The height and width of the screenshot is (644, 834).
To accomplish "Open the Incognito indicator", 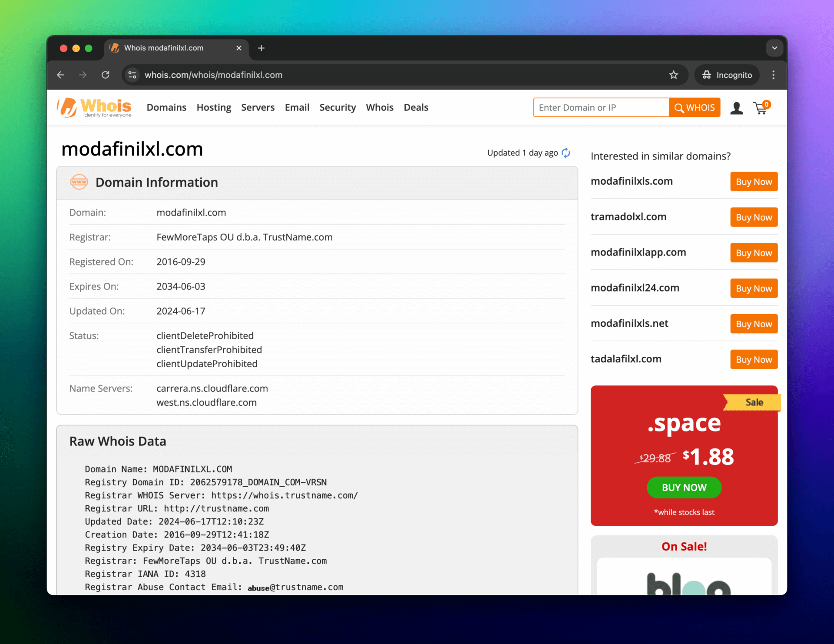I will 727,75.
